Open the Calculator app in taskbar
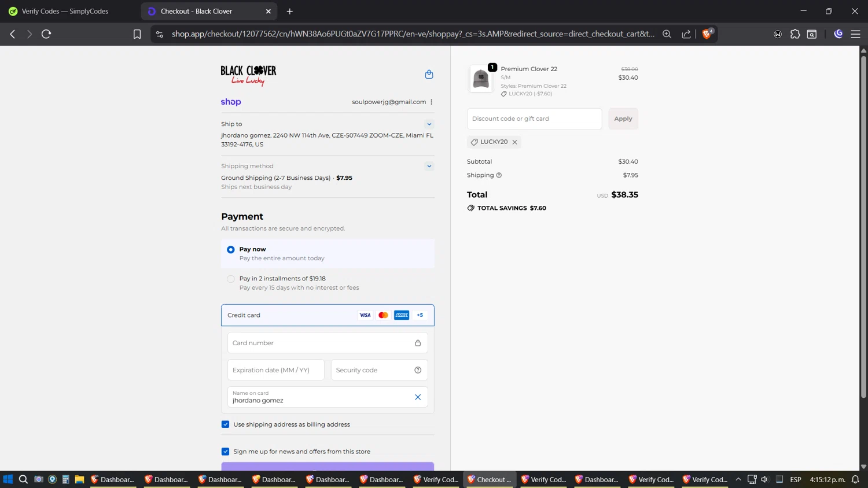868x488 pixels. [x=66, y=479]
